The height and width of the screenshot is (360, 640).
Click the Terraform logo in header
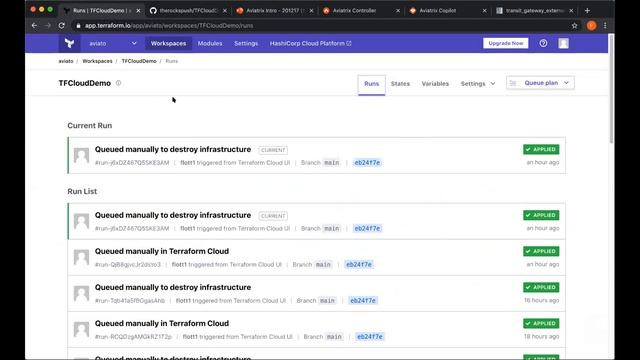pyautogui.click(x=69, y=43)
